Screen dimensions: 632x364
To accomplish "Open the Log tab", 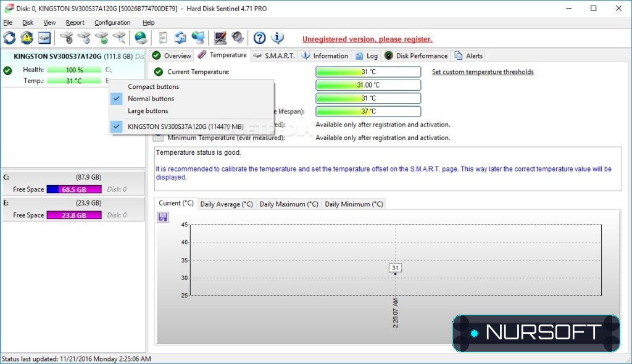I will point(367,56).
